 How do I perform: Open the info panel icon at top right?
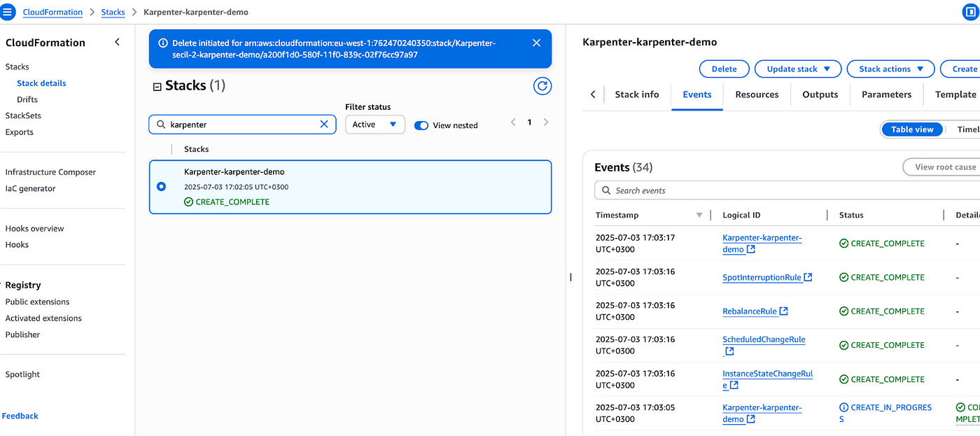coord(970,12)
